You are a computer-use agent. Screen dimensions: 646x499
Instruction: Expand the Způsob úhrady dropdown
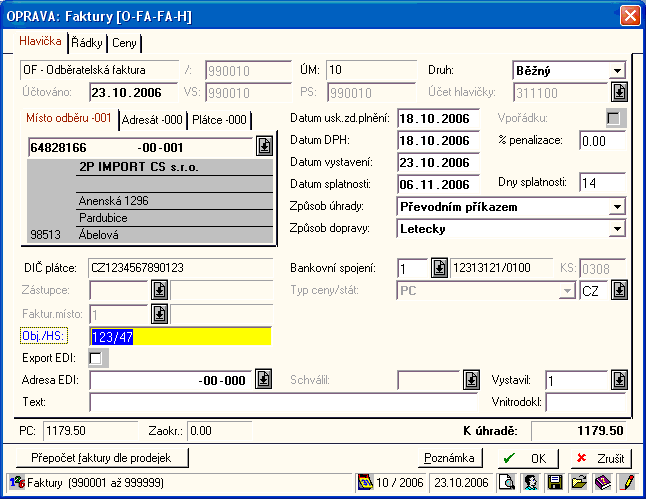click(617, 207)
